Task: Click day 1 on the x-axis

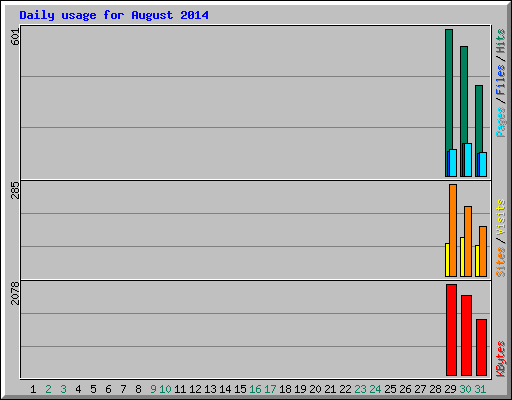Action: pos(33,389)
